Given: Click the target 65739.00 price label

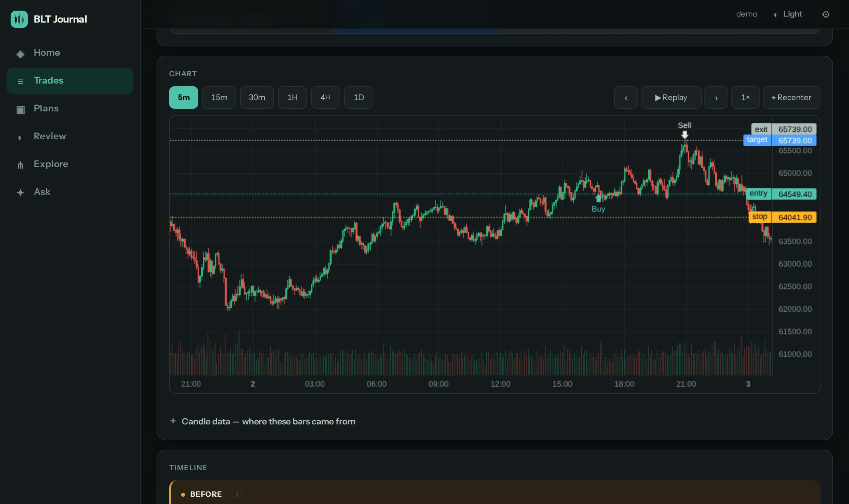Looking at the screenshot, I should (780, 140).
